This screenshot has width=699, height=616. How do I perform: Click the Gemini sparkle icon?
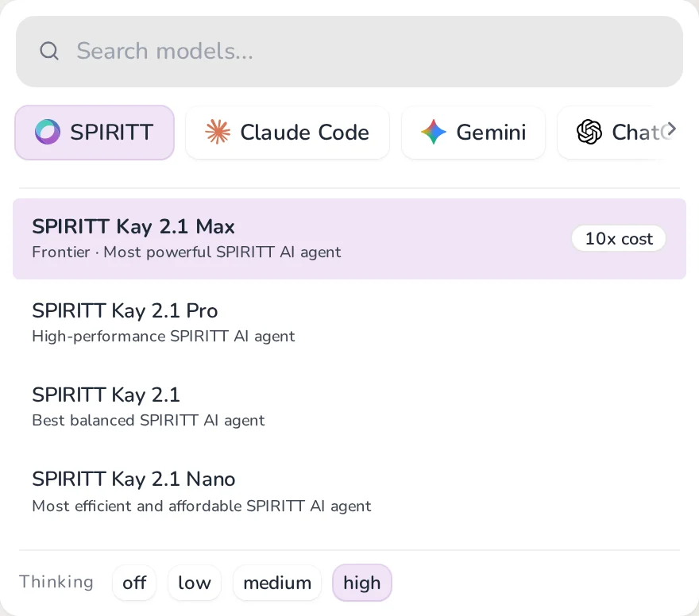click(434, 132)
